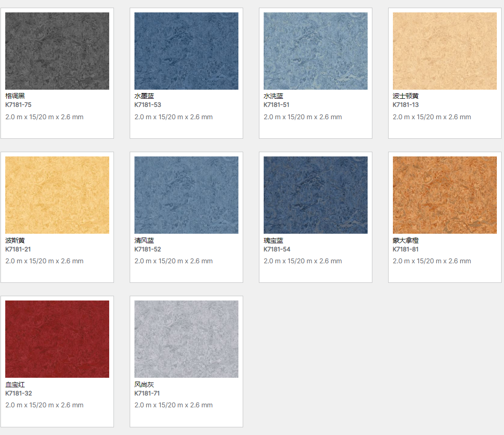This screenshot has width=504, height=435.
Task: Select the code K7181-71
Action: point(147,393)
